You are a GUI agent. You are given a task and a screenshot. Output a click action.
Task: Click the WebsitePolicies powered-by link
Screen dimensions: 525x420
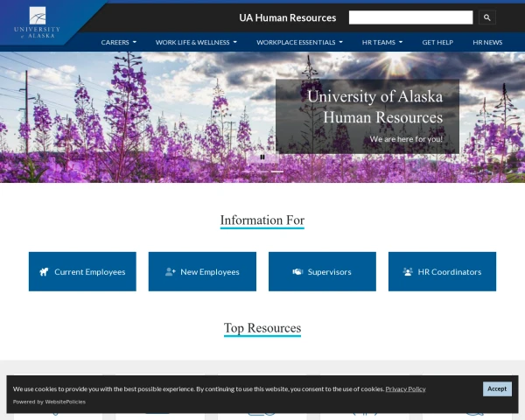pyautogui.click(x=65, y=402)
